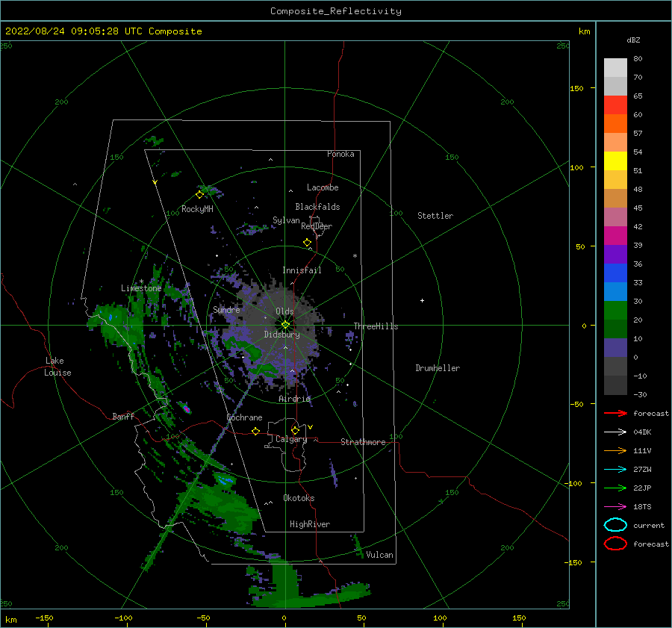Click the km unit label at top right
The image size is (672, 628).
pyautogui.click(x=584, y=31)
